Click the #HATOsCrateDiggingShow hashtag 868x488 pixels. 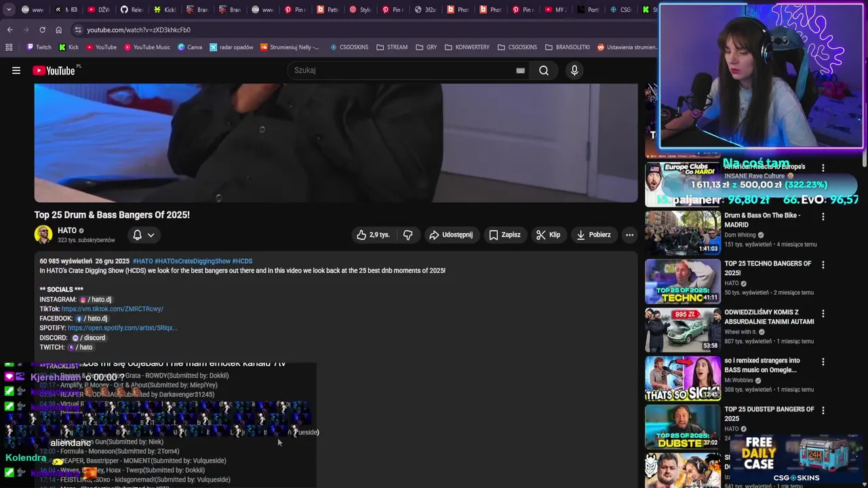193,261
